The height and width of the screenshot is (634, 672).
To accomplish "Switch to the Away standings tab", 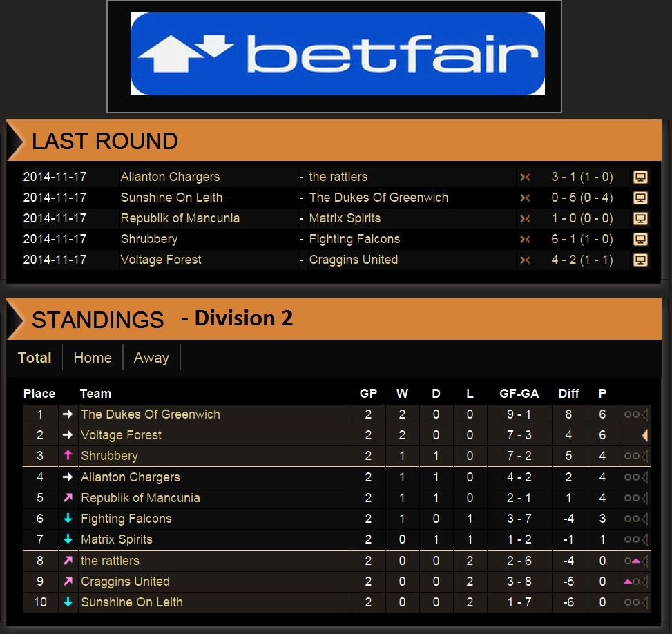I will 151,358.
